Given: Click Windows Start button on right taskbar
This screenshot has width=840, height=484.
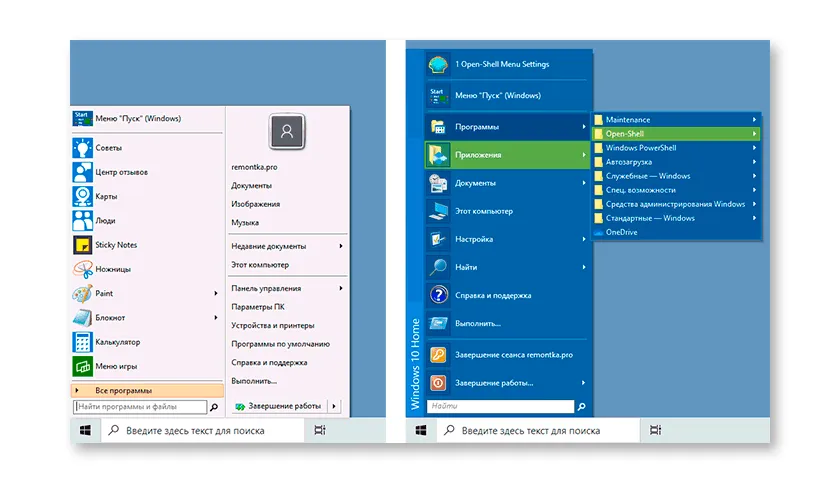Looking at the screenshot, I should tap(421, 430).
